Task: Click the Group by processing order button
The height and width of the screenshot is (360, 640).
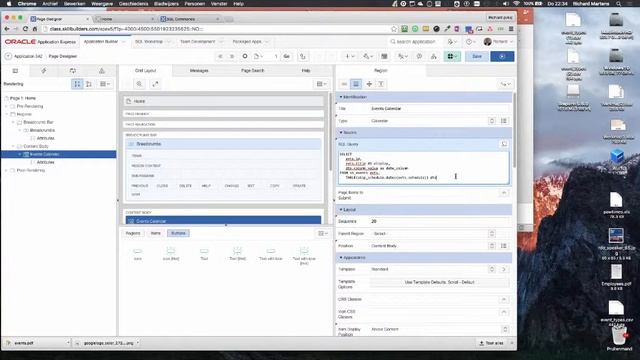Action: [x=89, y=84]
